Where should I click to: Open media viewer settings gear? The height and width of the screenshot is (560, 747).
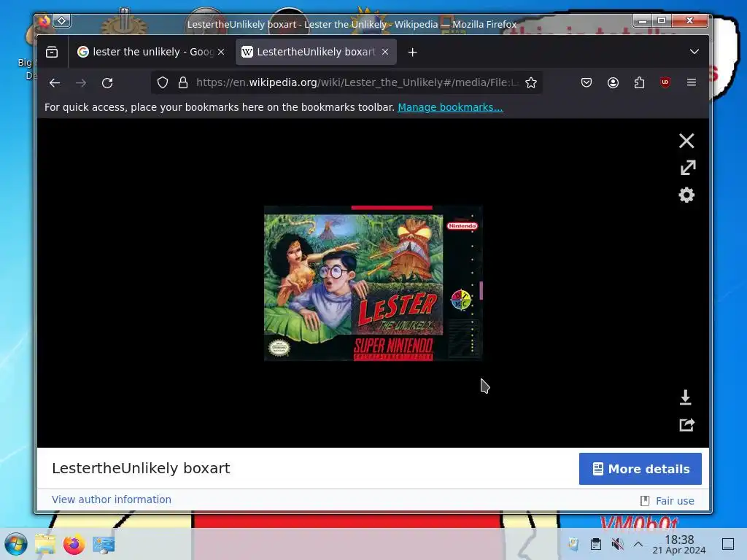[x=686, y=195]
